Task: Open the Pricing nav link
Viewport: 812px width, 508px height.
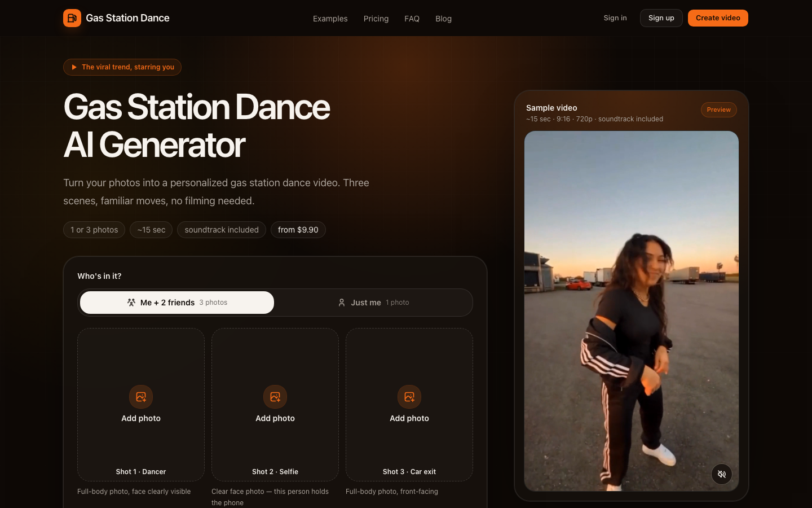Action: pyautogui.click(x=376, y=19)
